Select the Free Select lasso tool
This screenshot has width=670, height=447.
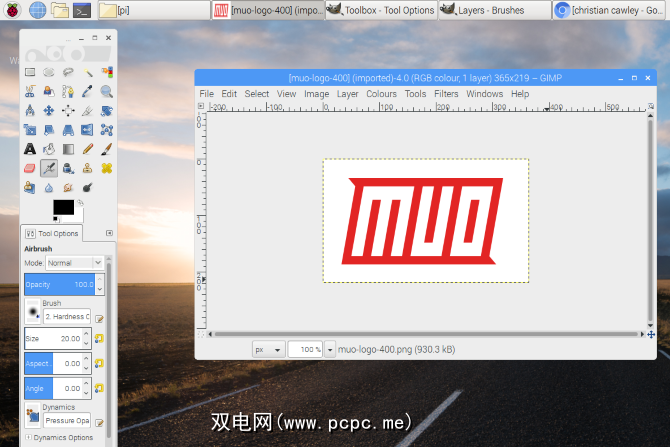68,72
